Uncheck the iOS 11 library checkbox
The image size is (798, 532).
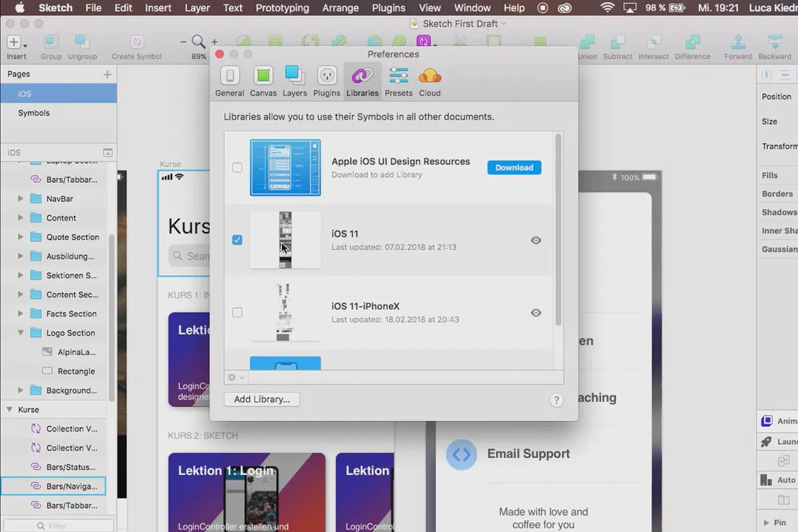[237, 240]
